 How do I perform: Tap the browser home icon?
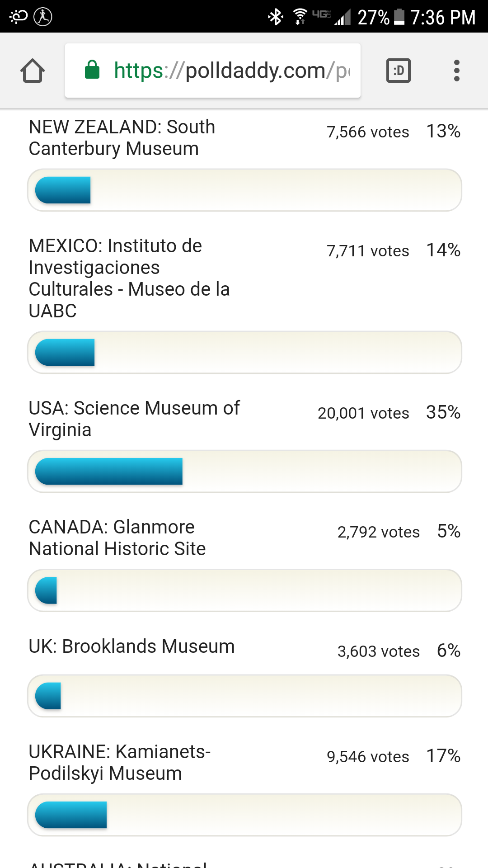[x=33, y=71]
